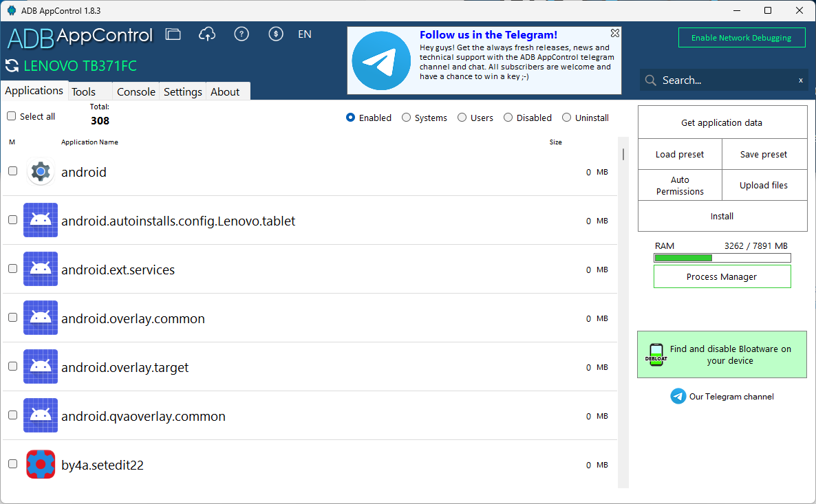The height and width of the screenshot is (504, 816).
Task: Click the android.overlay.common app icon
Action: pos(41,318)
